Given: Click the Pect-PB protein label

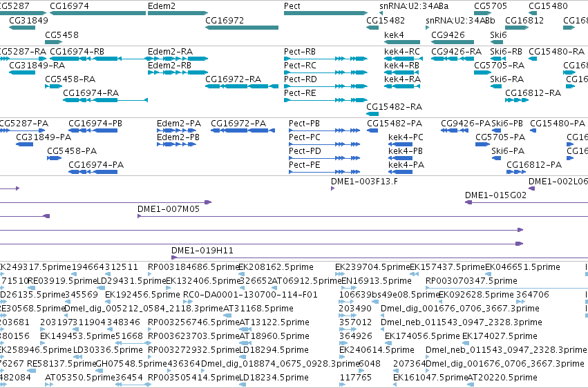Looking at the screenshot, I should point(304,123).
